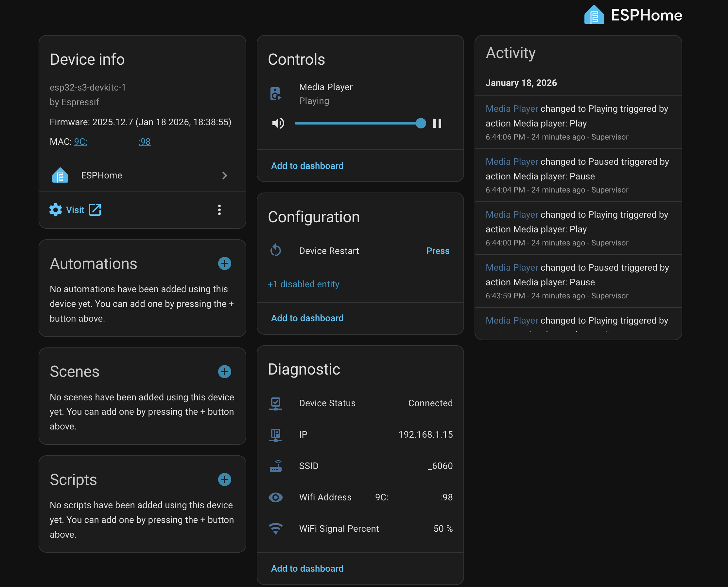Open the three-dot device menu
This screenshot has height=587, width=728.
point(219,210)
